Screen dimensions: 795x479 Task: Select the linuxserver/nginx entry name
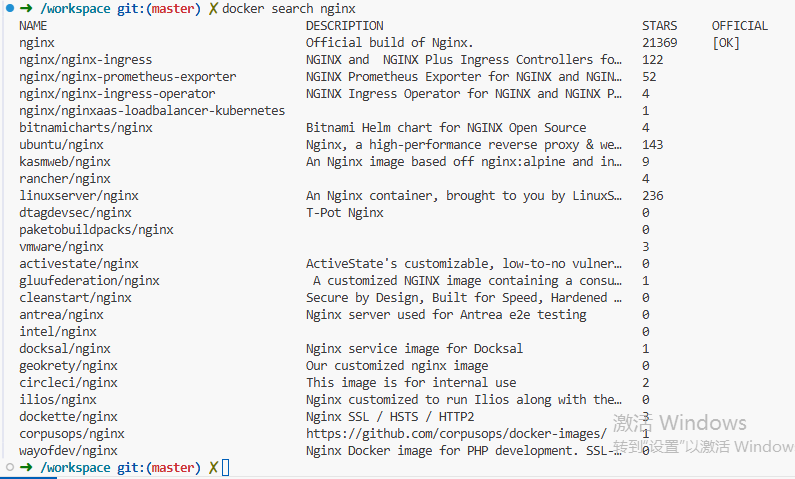click(79, 196)
